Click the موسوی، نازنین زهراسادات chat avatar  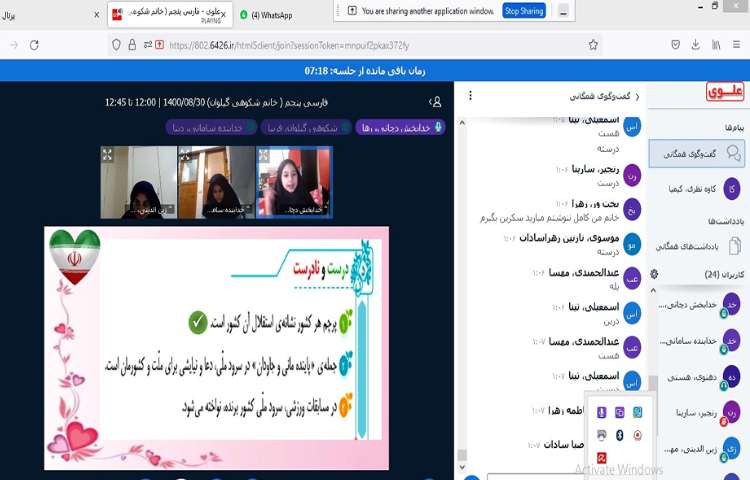[632, 244]
